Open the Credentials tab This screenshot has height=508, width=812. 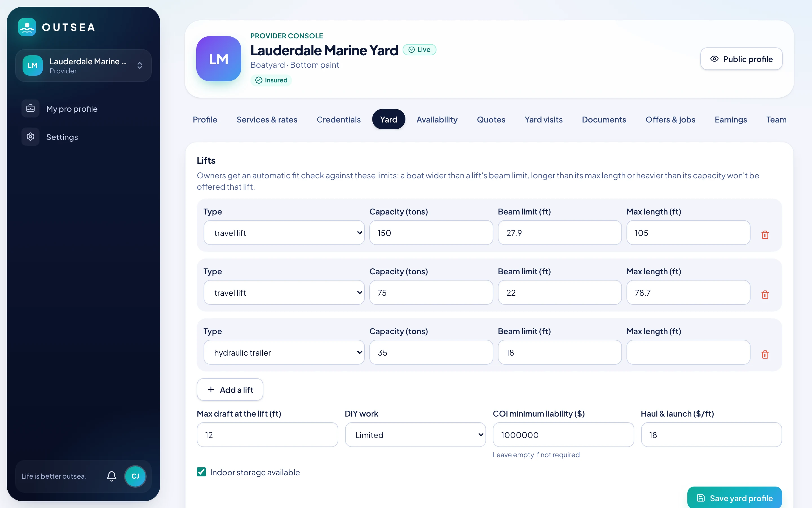pos(339,120)
